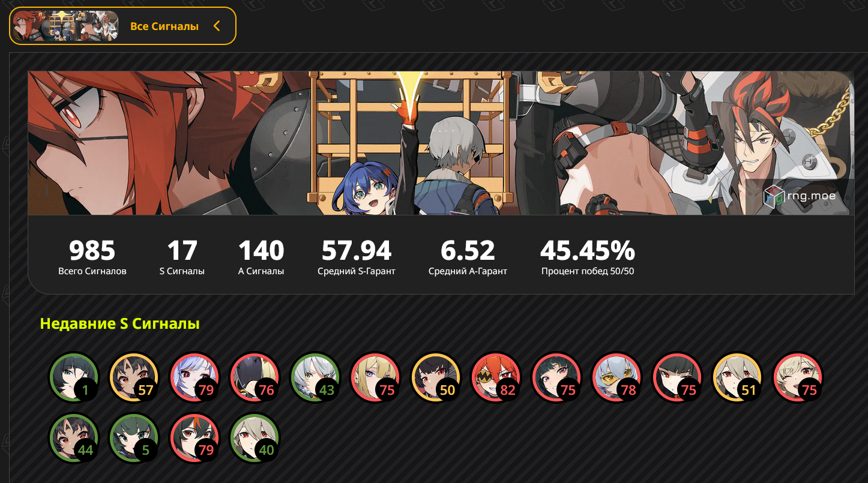Collapse the Все Сигналы selector chevron
868x483 pixels.
pos(217,26)
